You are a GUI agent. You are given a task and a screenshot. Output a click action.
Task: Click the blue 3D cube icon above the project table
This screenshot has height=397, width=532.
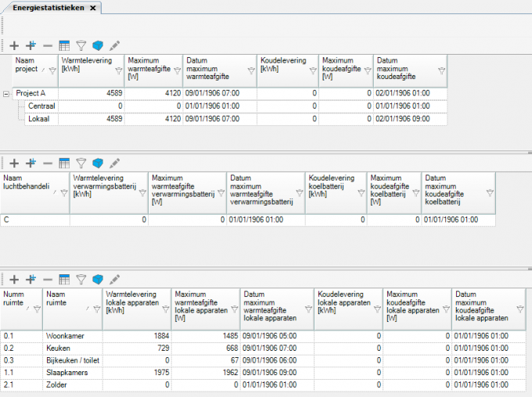pyautogui.click(x=98, y=46)
